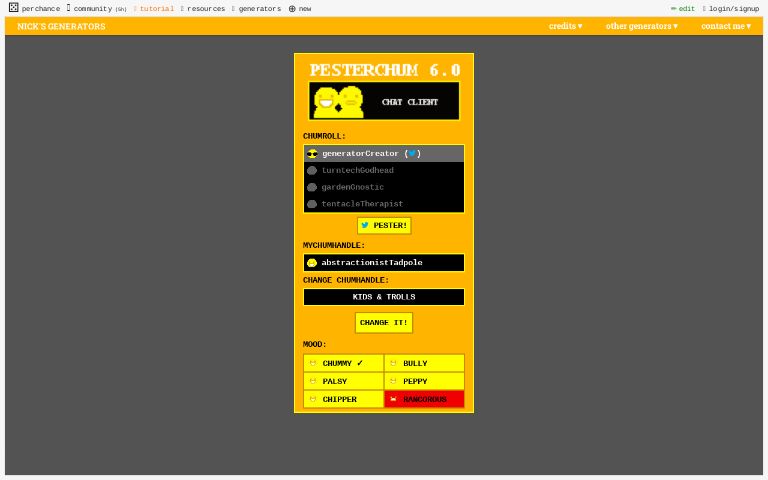Click the offline icon beside turntechGodhead
Image resolution: width=768 pixels, height=480 pixels.
pyautogui.click(x=312, y=170)
